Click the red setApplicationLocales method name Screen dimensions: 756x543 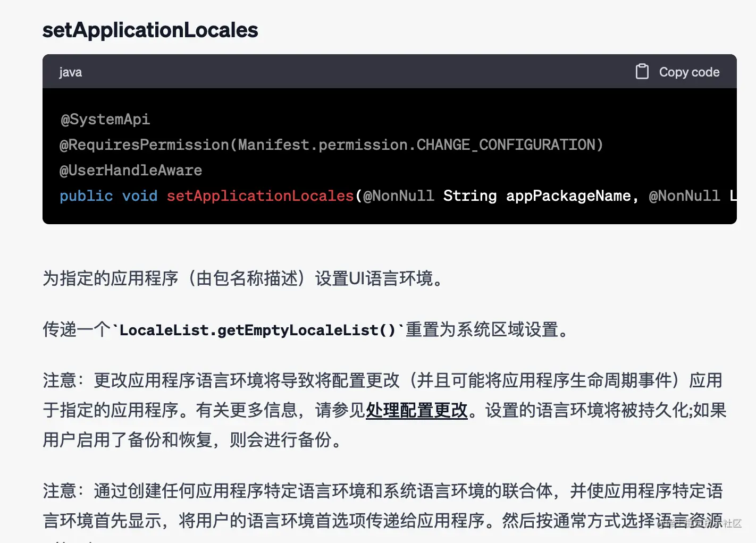click(261, 196)
